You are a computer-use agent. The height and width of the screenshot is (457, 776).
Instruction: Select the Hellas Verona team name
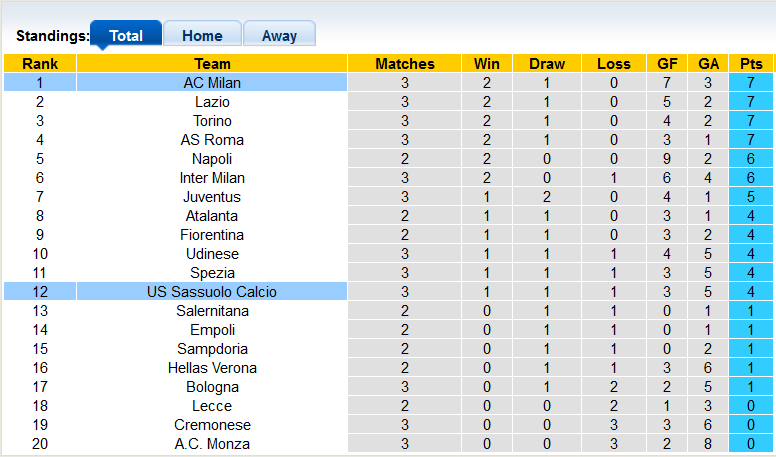click(212, 368)
